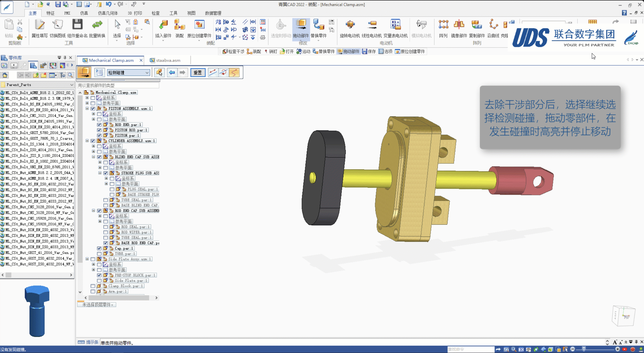Select the 镜像部件 icon
Image resolution: width=644 pixels, height=353 pixels.
[x=459, y=25]
